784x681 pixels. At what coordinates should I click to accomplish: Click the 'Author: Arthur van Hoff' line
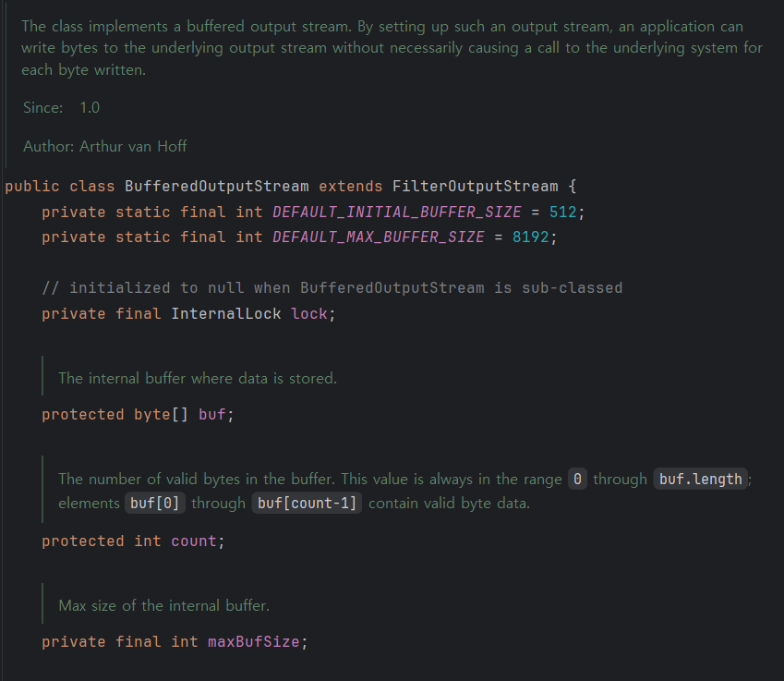pos(105,146)
